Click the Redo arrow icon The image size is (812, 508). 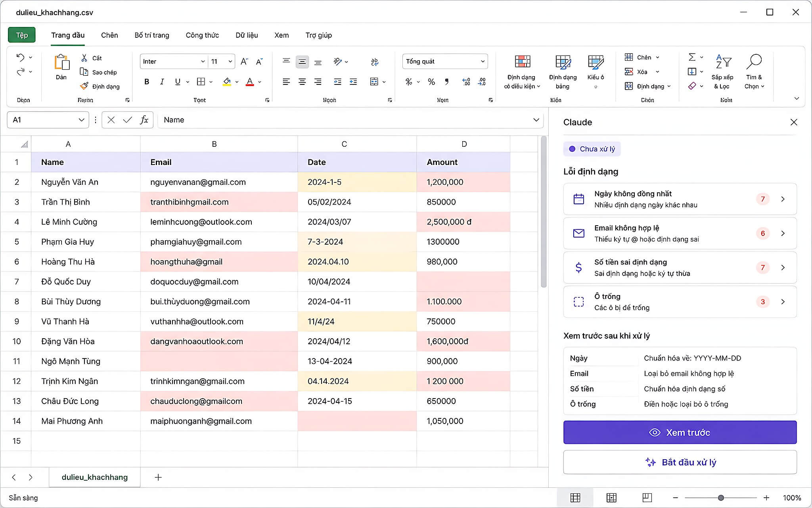[x=20, y=72]
